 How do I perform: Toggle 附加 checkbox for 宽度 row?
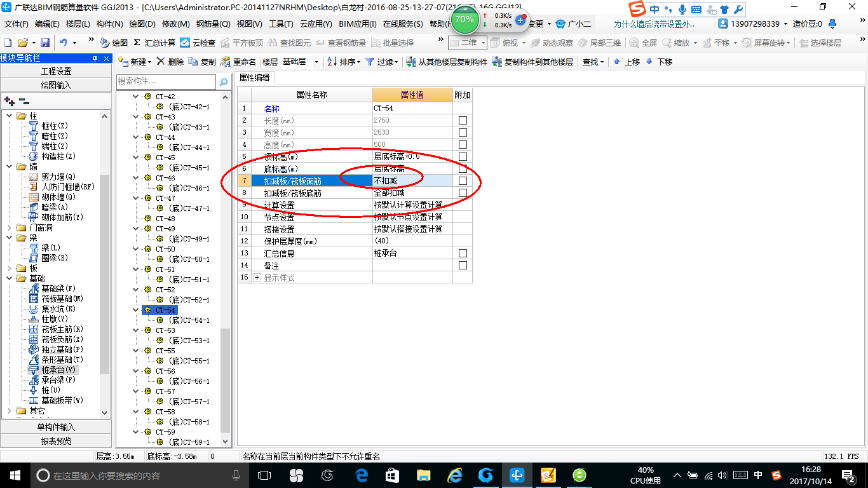(x=463, y=132)
